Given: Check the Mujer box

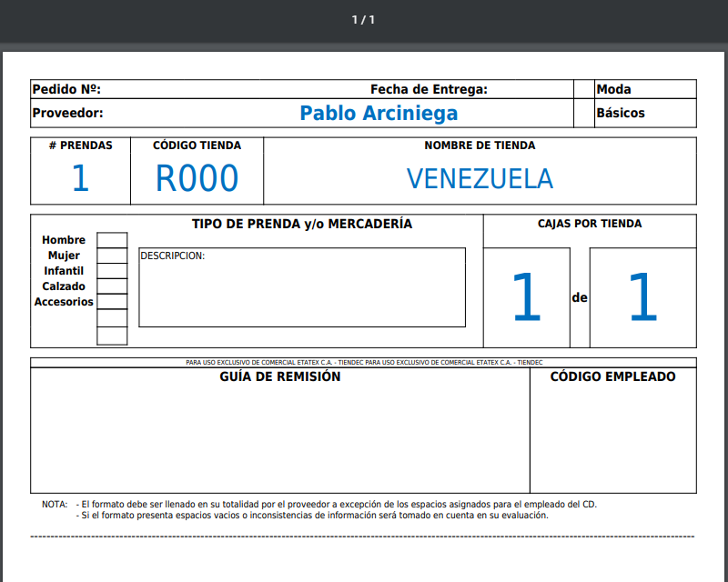Looking at the screenshot, I should [112, 256].
